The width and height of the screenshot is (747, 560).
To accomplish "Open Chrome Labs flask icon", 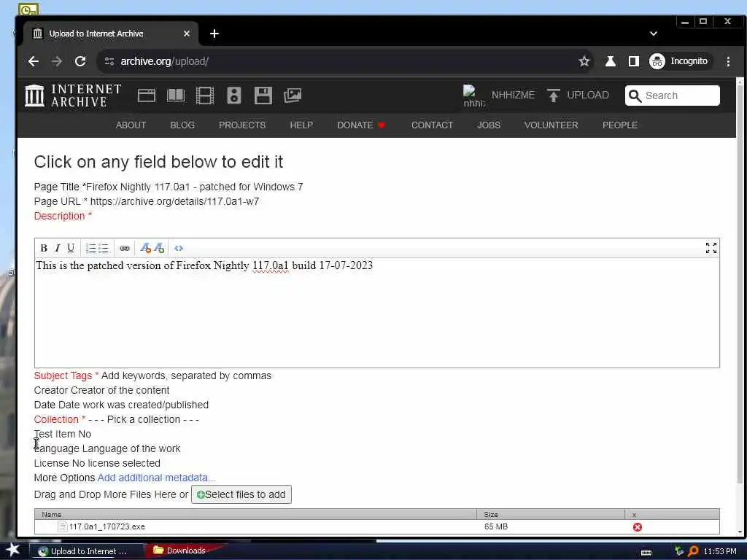I will (611, 61).
